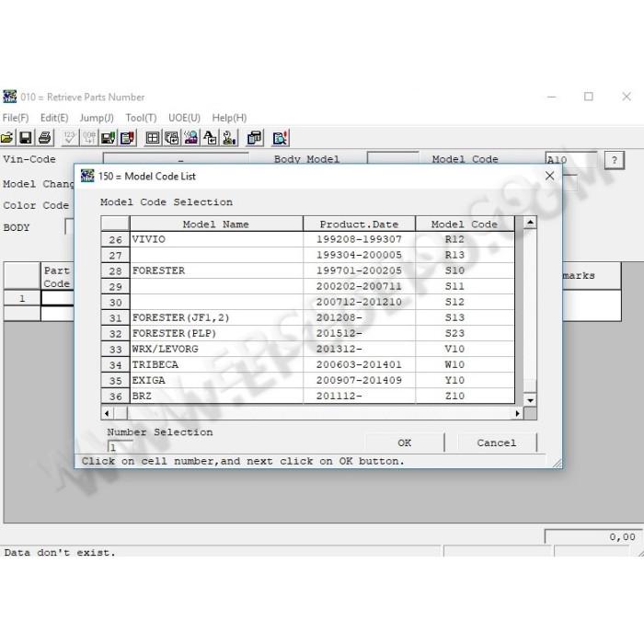Click the grid table toolbar icon
Viewport: 644px width, 644px height.
pos(153,138)
